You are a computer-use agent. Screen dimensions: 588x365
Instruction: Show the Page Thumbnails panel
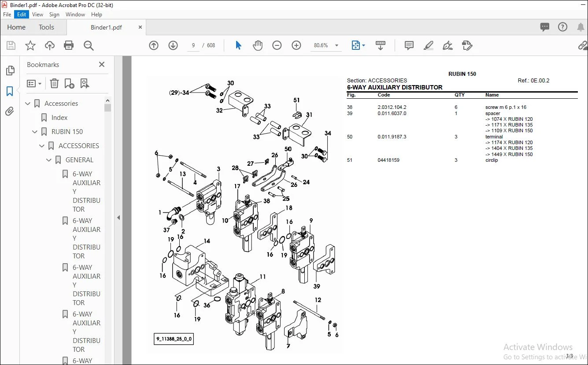point(10,71)
